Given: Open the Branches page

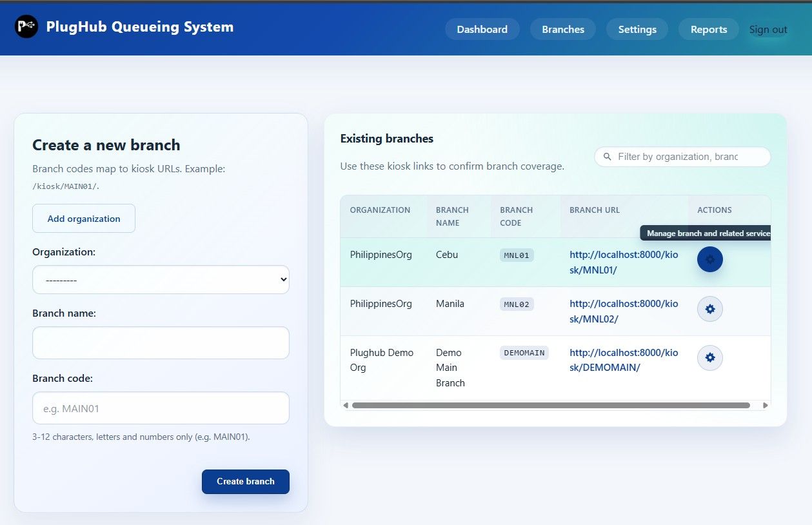Looking at the screenshot, I should (562, 29).
